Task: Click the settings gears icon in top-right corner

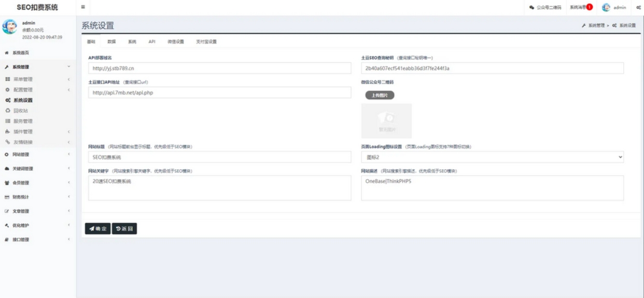Action: [x=638, y=7]
